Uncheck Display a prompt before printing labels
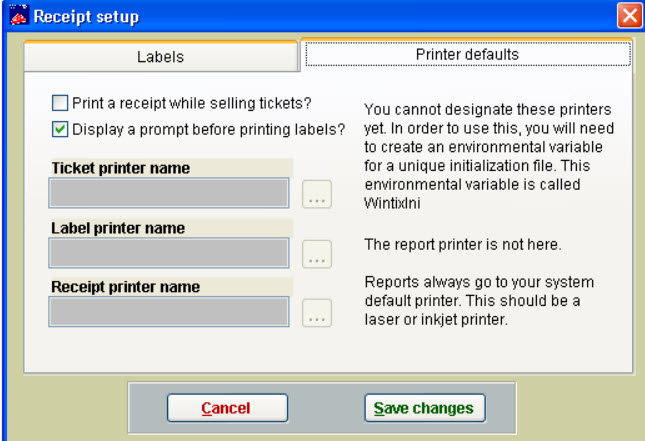This screenshot has width=645, height=441. click(x=60, y=129)
